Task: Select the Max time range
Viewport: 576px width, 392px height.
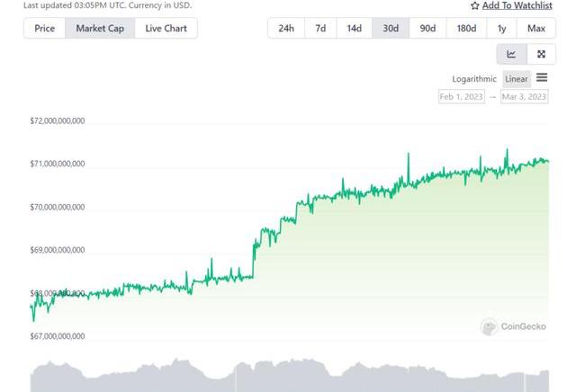Action: click(536, 28)
